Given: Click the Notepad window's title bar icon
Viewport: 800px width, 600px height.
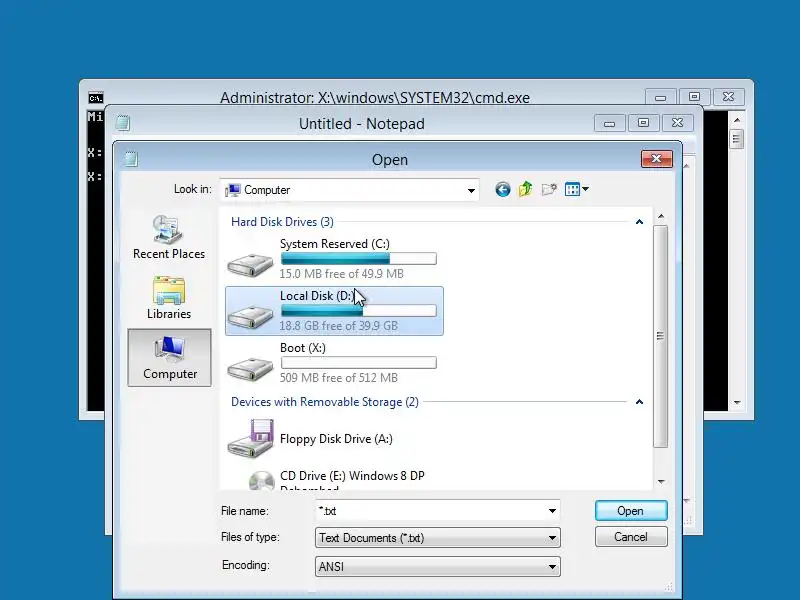Looking at the screenshot, I should click(x=122, y=123).
